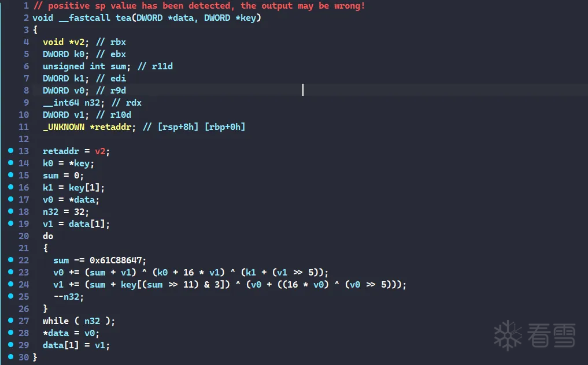Toggle breakpoint dot on line 24
The width and height of the screenshot is (588, 365).
pyautogui.click(x=11, y=284)
